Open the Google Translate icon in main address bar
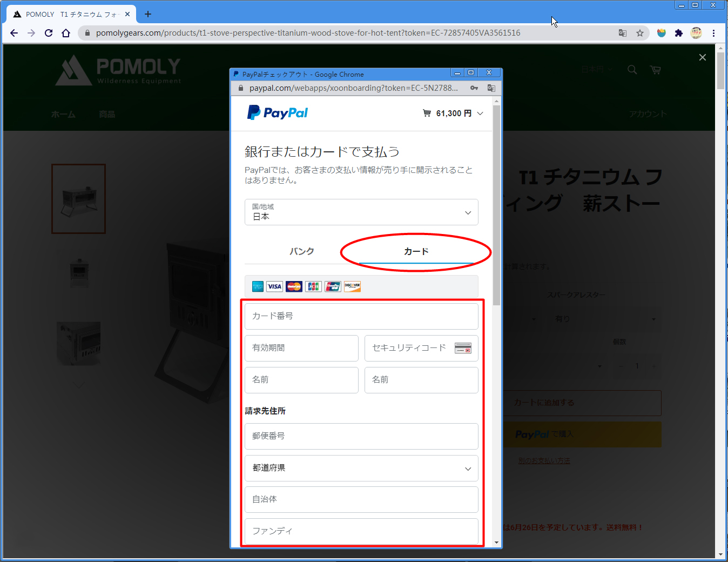This screenshot has width=728, height=562. 623,33
